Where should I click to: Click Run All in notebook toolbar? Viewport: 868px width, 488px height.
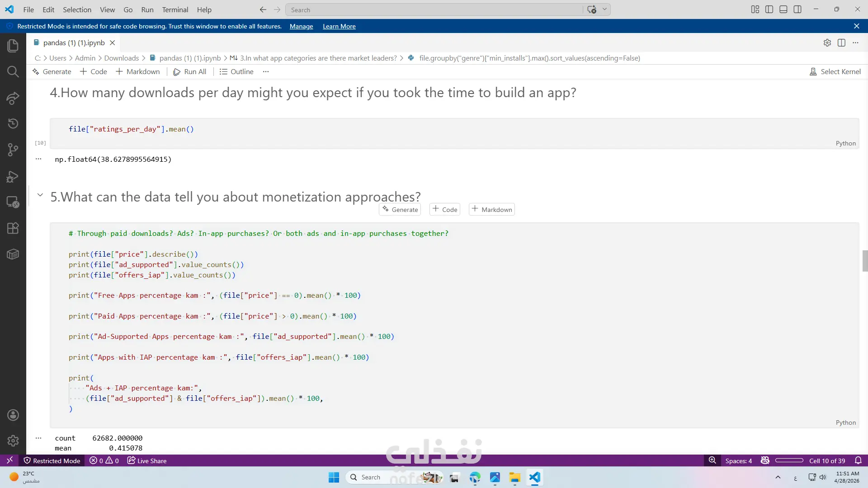click(190, 71)
